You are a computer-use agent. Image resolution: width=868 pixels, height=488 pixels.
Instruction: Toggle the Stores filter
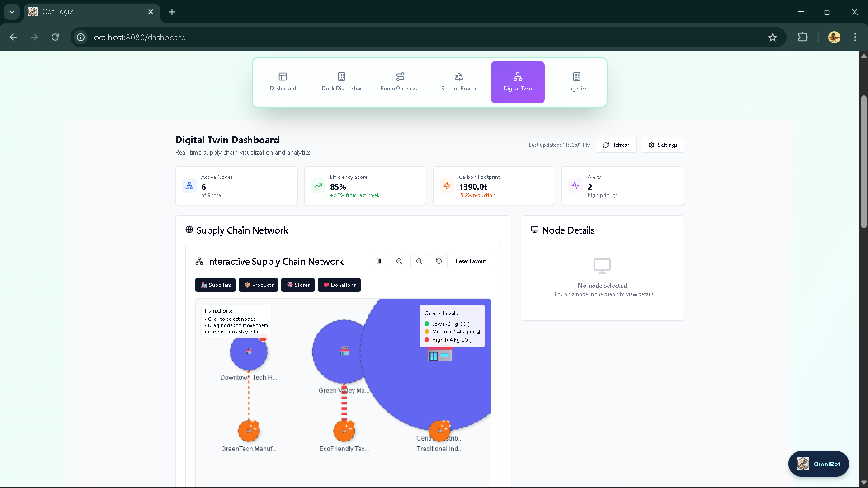pos(297,285)
